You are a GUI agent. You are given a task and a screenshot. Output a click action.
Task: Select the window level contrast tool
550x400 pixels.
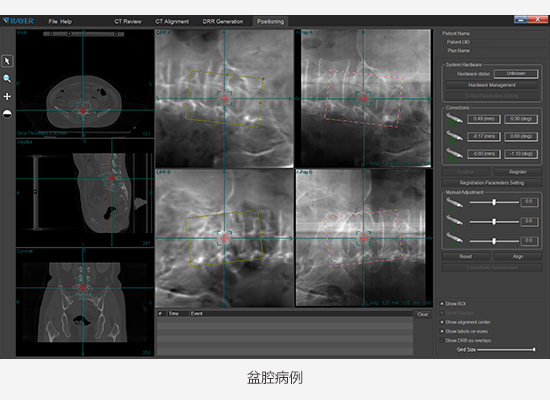tap(7, 114)
